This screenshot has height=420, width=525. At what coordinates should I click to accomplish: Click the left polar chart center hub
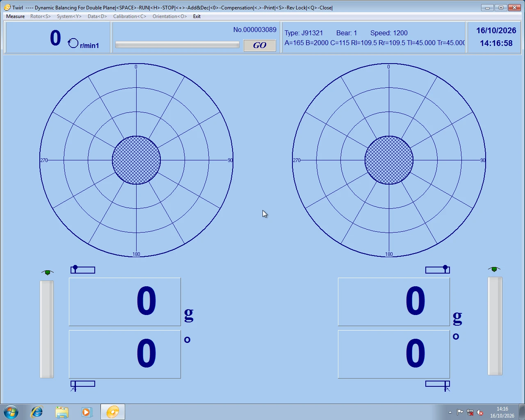tap(136, 160)
